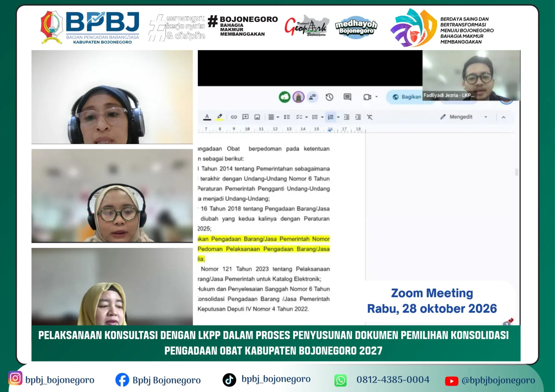
Task: Toggle the bulleted list formatting
Action: point(315,117)
